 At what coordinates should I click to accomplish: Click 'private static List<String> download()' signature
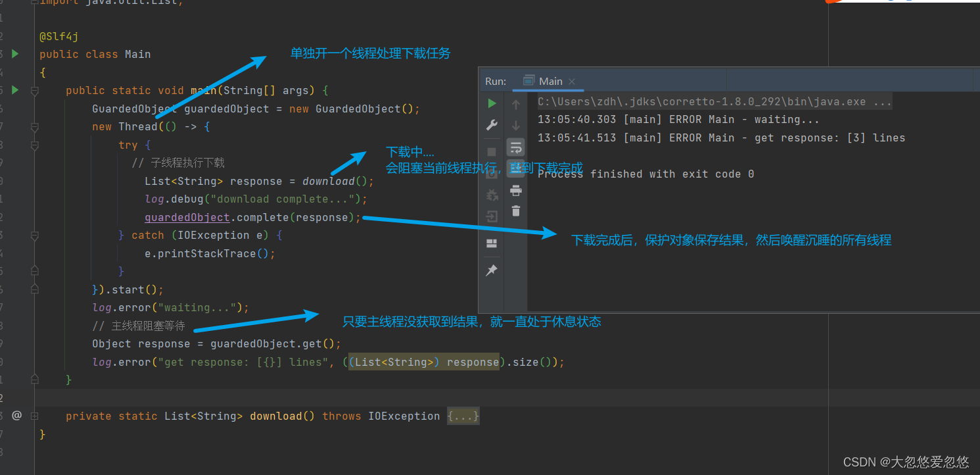click(191, 416)
